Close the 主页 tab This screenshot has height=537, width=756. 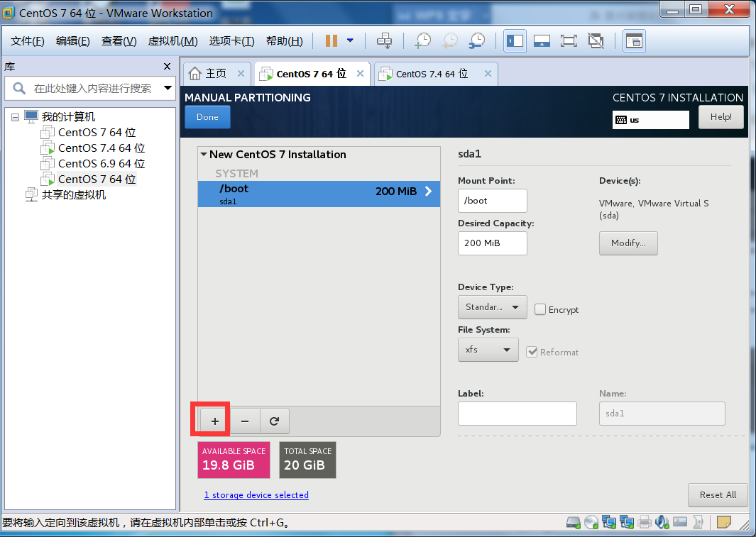tap(241, 74)
